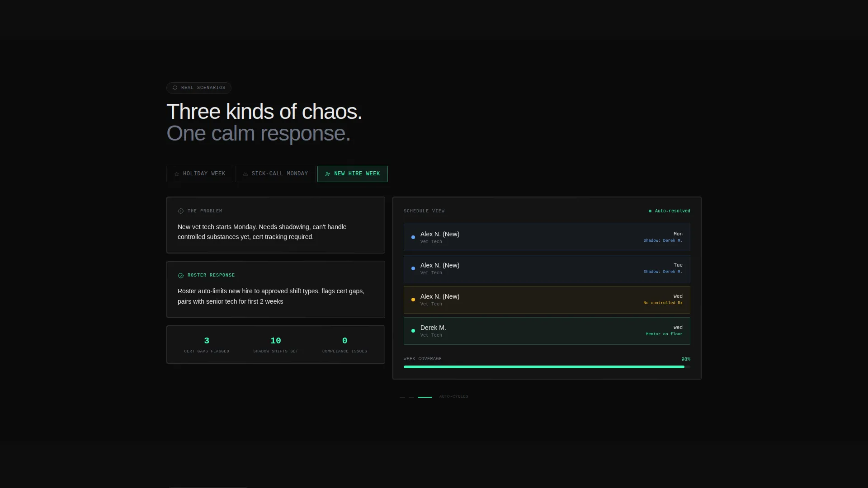The image size is (868, 488).
Task: Open Alex N. Tuesday shadow shift row
Action: pyautogui.click(x=547, y=268)
